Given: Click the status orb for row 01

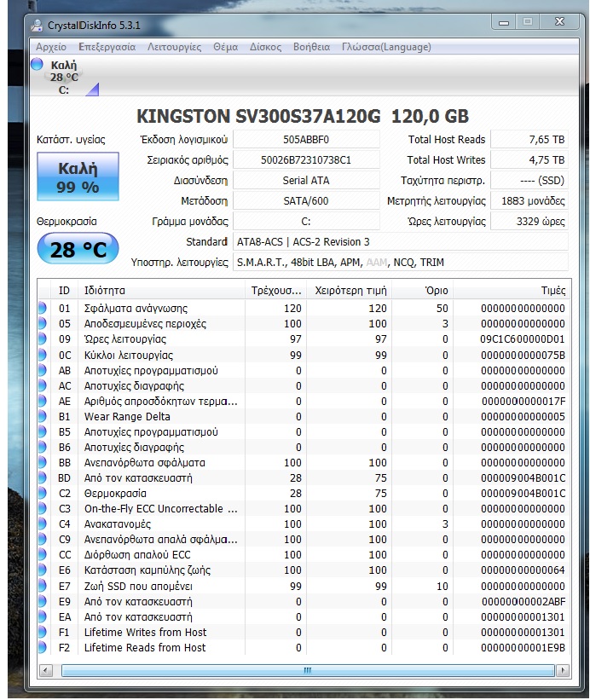Looking at the screenshot, I should [43, 308].
